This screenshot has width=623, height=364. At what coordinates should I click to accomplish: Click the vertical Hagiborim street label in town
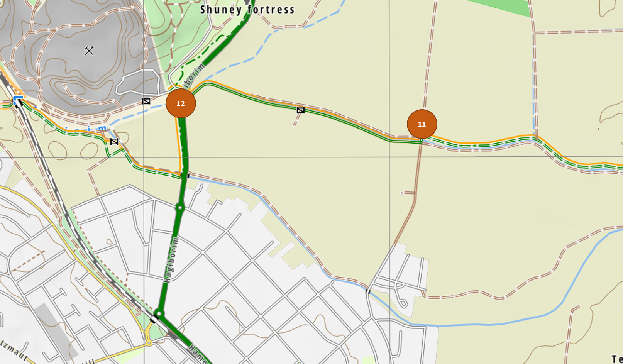(171, 260)
